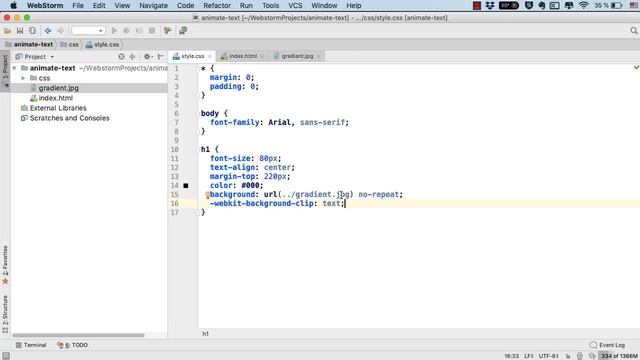640x360 pixels.
Task: Click the Stop square icon
Action: click(x=152, y=31)
